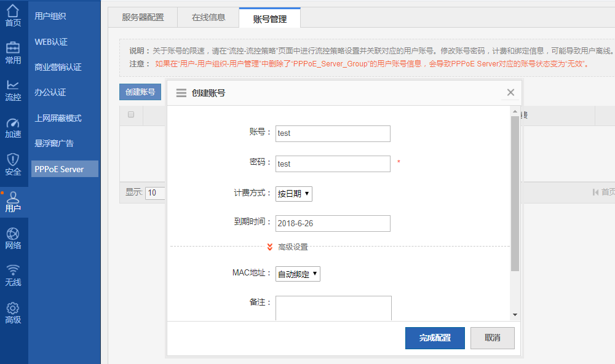The image size is (615, 364).
Task: Click the 完成配置 button
Action: 435,338
